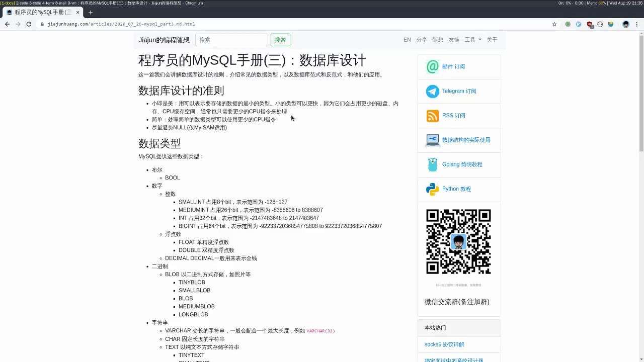The image size is (644, 362).
Task: Open the round outlined face extension
Action: pos(600,24)
